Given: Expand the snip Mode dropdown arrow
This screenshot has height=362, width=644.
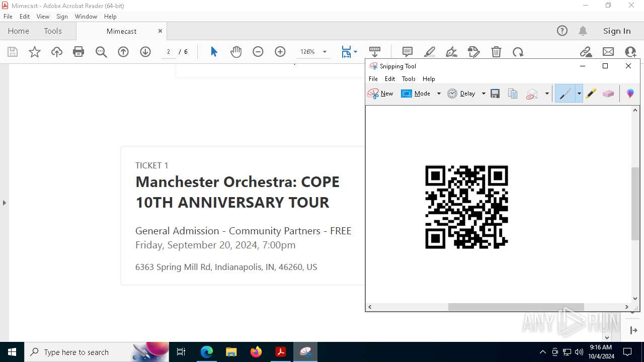Looking at the screenshot, I should [x=439, y=94].
